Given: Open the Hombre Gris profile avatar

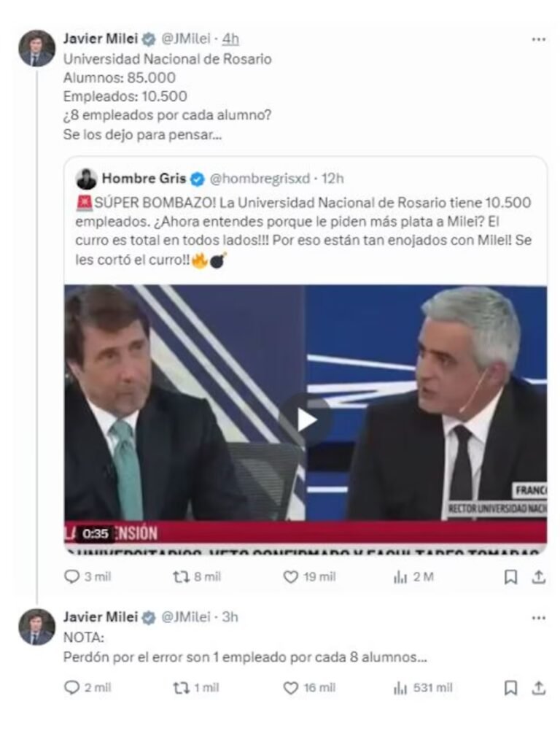Looking at the screenshot, I should click(x=86, y=179).
